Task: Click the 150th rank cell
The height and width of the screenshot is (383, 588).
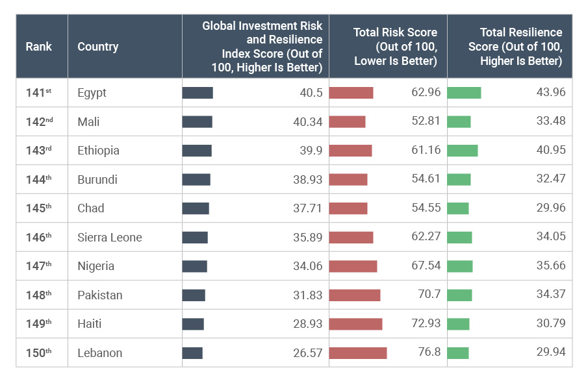Action: 39,353
